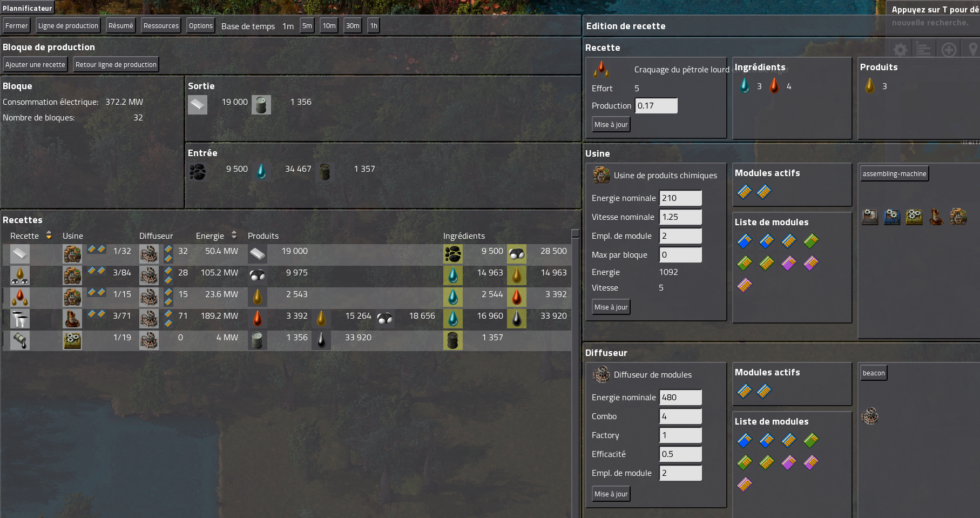
Task: Click the Fermer button
Action: point(17,26)
